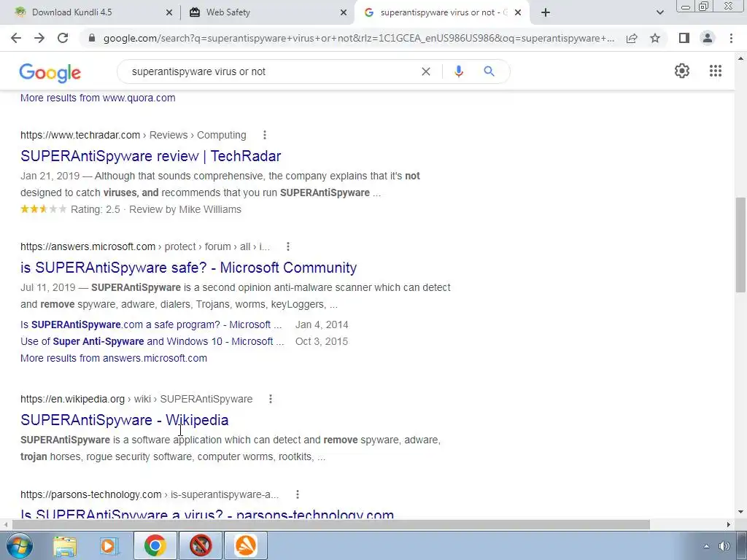The width and height of the screenshot is (747, 560).
Task: Clear the Google search box
Action: coord(426,71)
